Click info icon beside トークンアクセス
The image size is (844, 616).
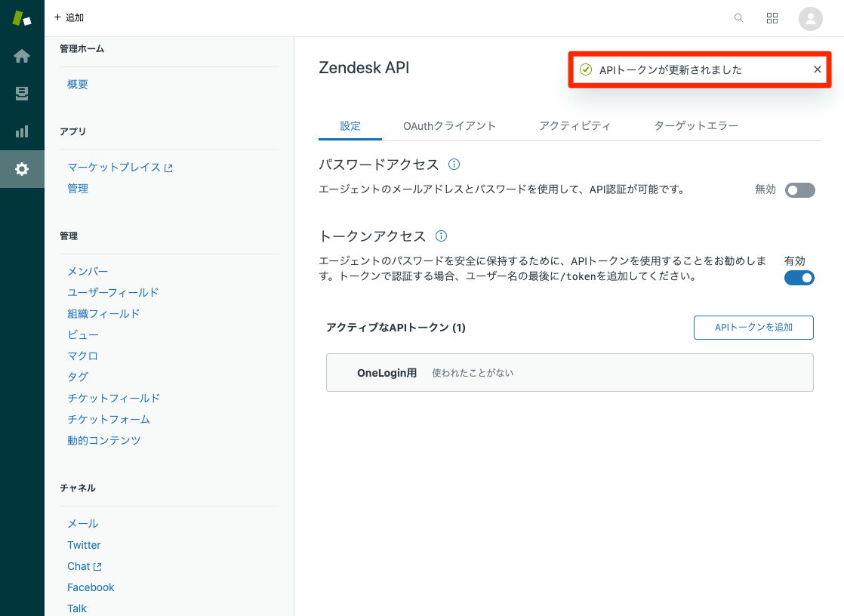pyautogui.click(x=441, y=236)
